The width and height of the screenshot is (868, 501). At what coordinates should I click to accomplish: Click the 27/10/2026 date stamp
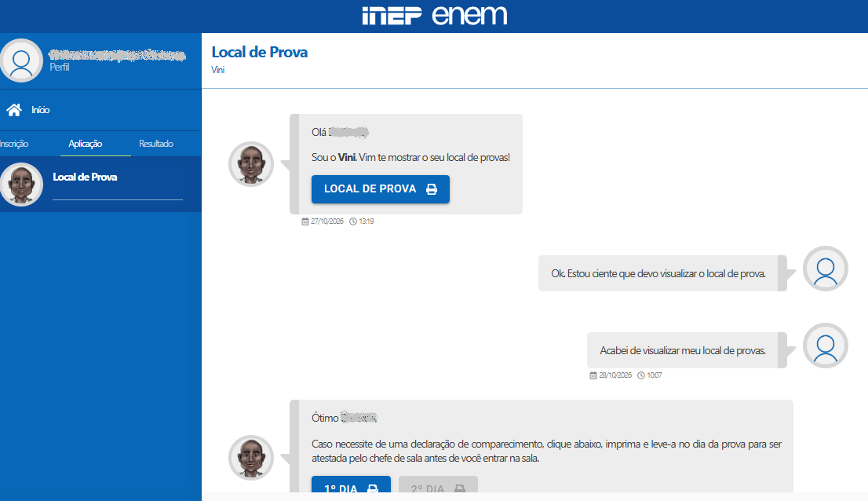327,221
